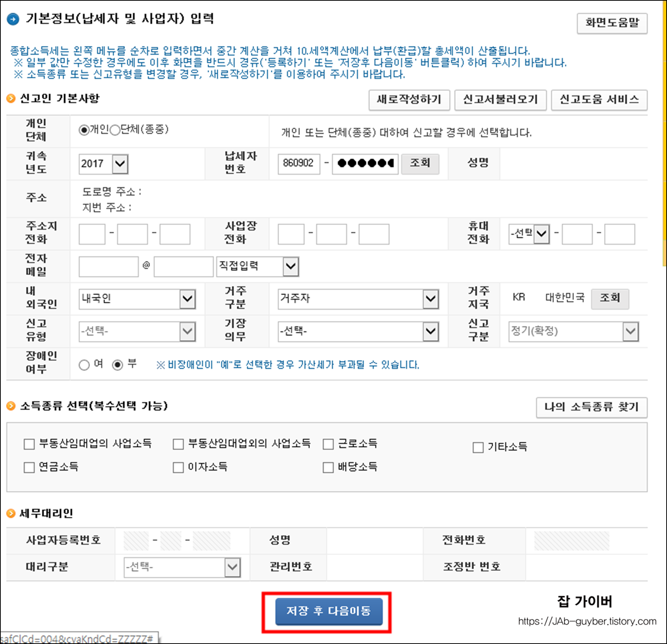667x644 pixels.
Task: Open the 기장의무 -선택- dropdown
Action: [x=358, y=332]
